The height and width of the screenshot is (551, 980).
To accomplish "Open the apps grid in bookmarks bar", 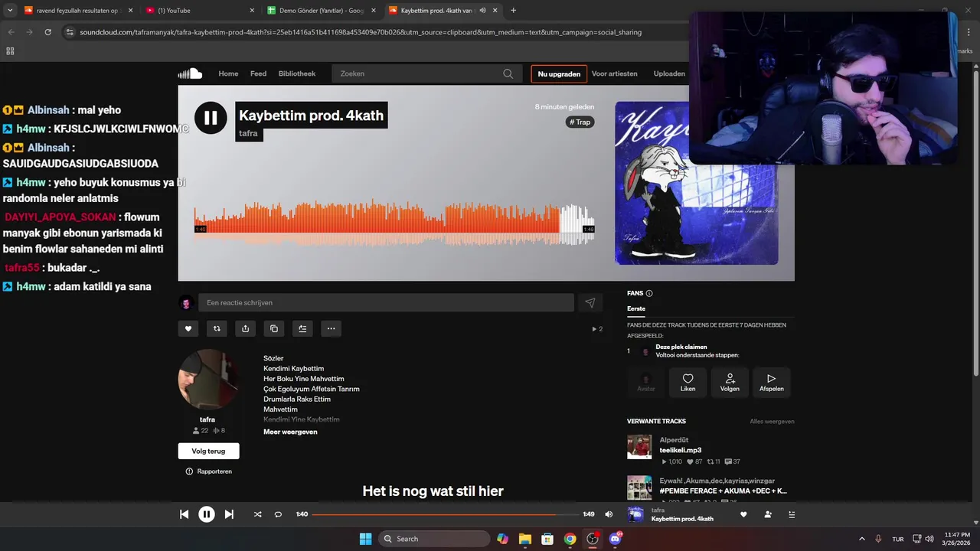I will [x=10, y=51].
